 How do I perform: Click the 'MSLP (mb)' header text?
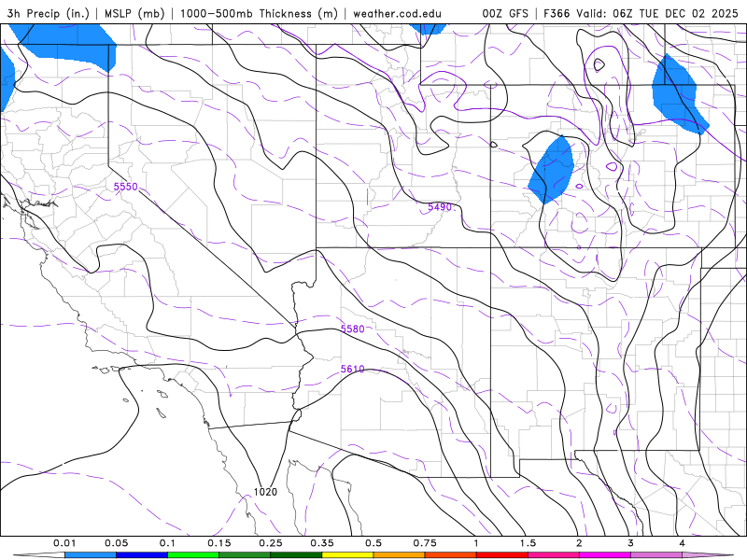click(134, 13)
